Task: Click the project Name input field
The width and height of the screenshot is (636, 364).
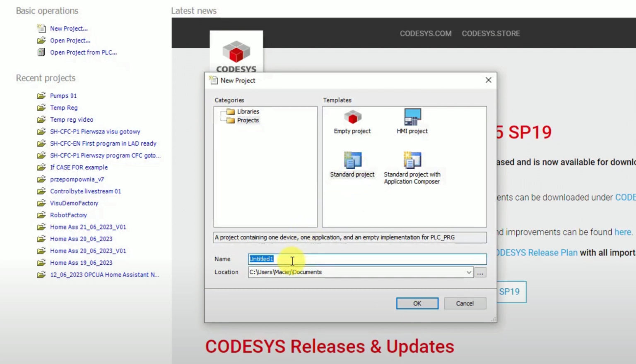Action: tap(367, 259)
